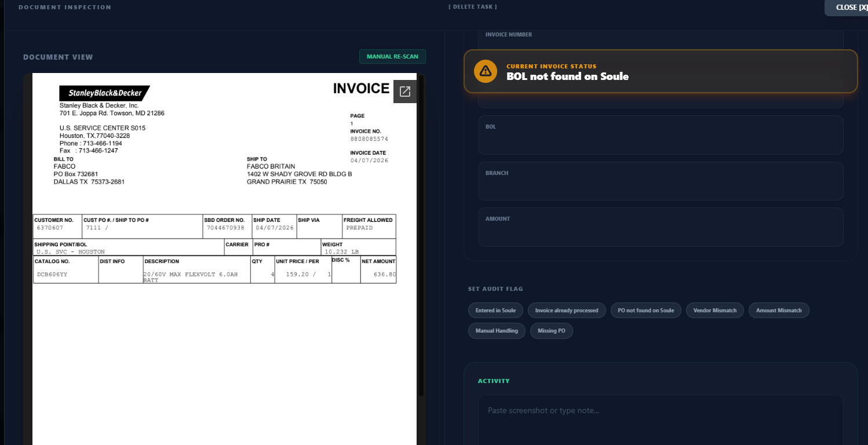Click the net amount 636.80
Image resolution: width=868 pixels, height=445 pixels.
(385, 274)
